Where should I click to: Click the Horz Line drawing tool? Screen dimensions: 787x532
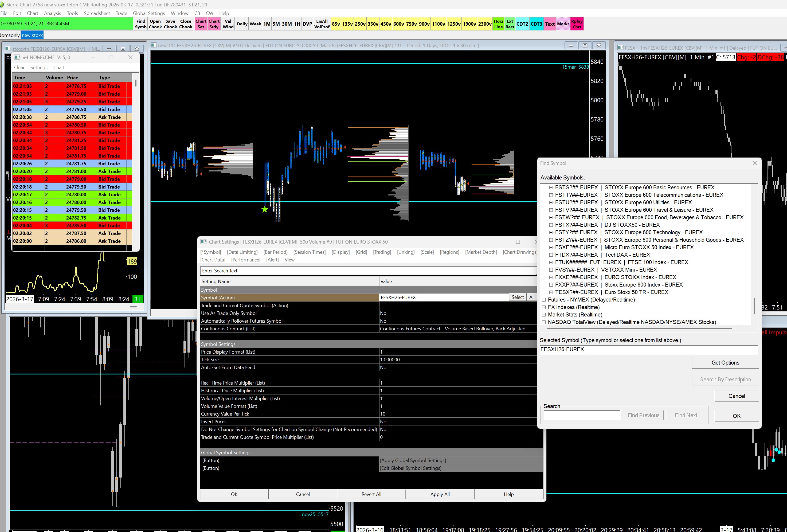tap(498, 24)
